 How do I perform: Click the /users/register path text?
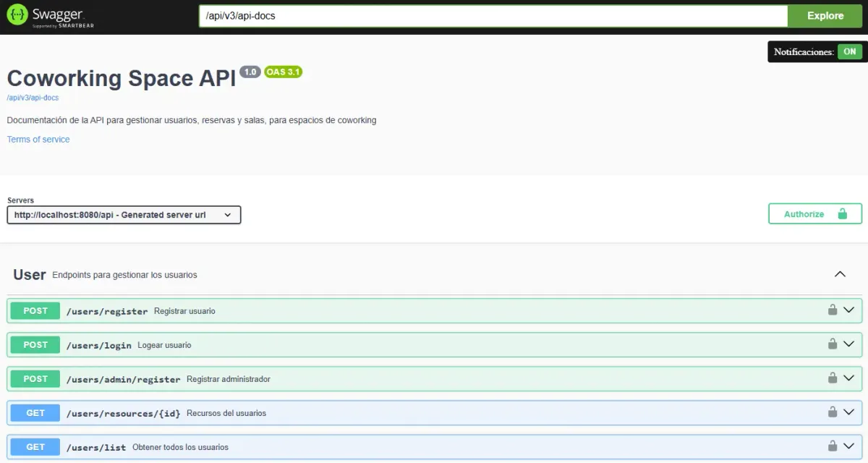tap(107, 311)
